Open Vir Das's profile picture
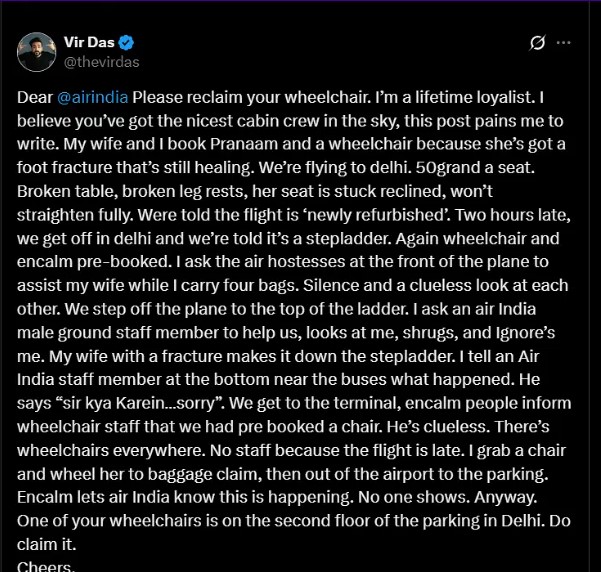 point(36,52)
